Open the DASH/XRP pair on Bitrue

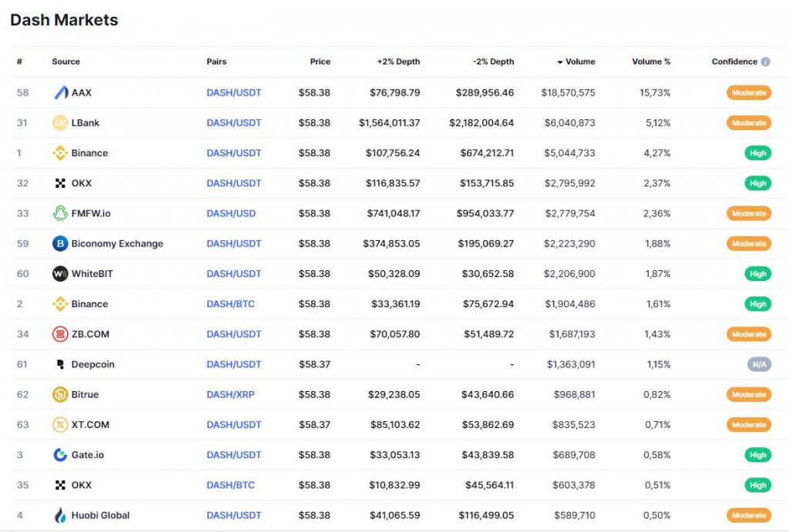point(233,394)
